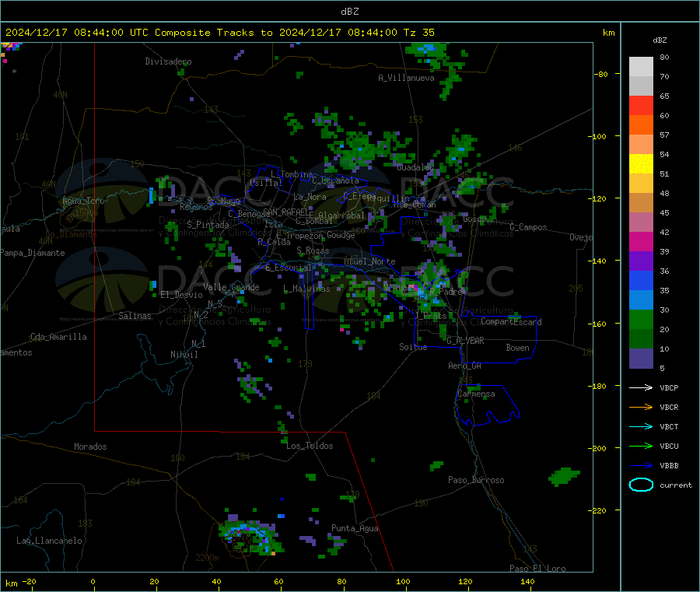This screenshot has height=592, width=700.
Task: Click the Paso_Barroso map label
Action: tap(476, 480)
